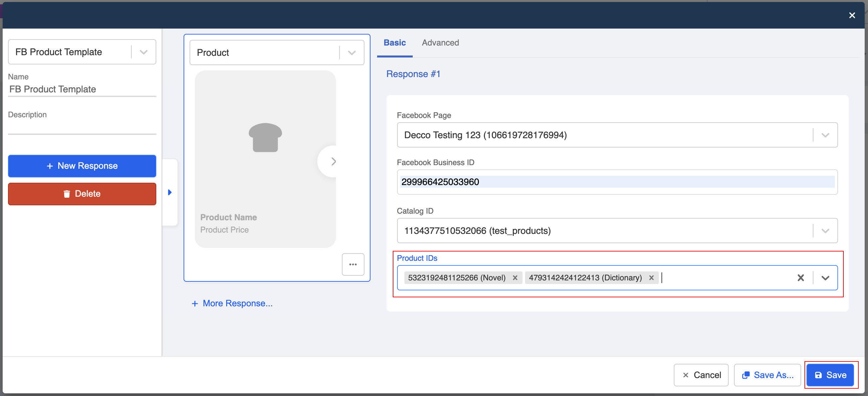Expand side panel with blue triangle arrow

[170, 192]
